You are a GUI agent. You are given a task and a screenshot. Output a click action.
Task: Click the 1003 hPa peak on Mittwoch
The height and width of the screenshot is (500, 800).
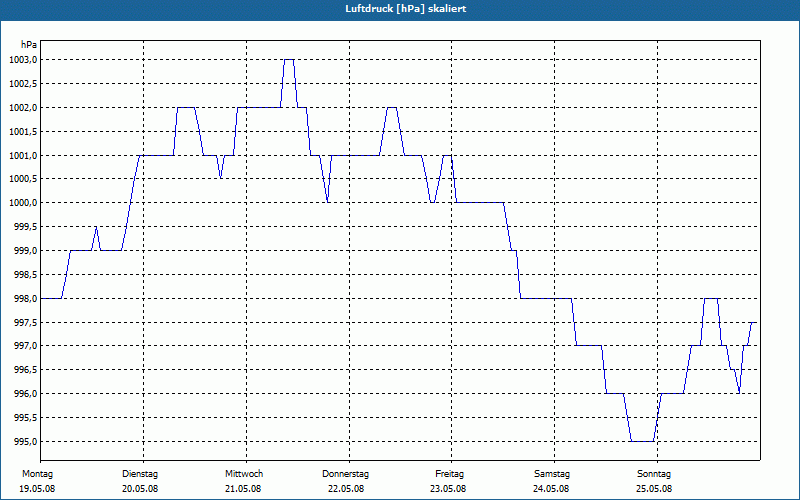point(289,60)
